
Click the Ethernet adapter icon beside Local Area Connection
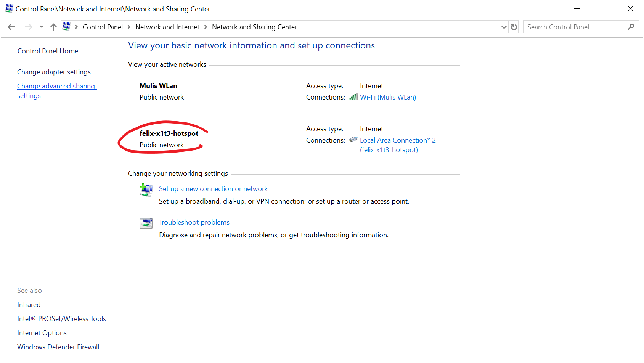[353, 140]
